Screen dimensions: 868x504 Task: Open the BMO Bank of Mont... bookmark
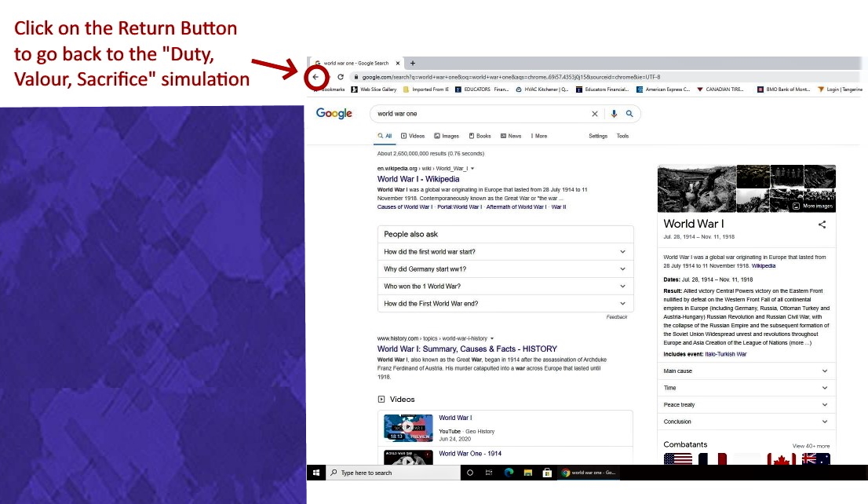(x=783, y=89)
